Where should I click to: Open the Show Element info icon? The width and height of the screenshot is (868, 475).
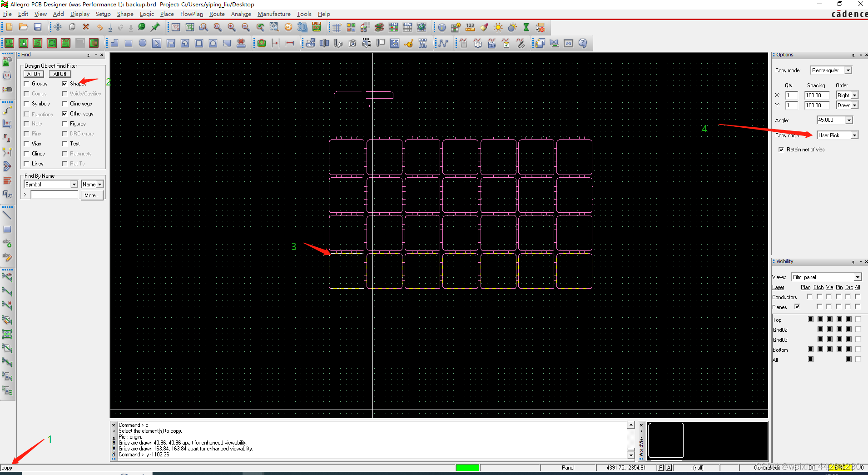pyautogui.click(x=442, y=27)
